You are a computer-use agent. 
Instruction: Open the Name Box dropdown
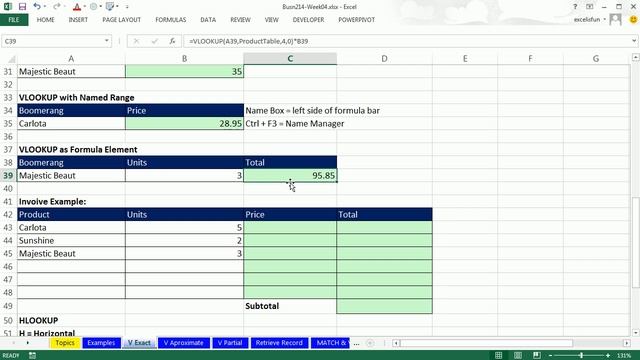click(107, 41)
